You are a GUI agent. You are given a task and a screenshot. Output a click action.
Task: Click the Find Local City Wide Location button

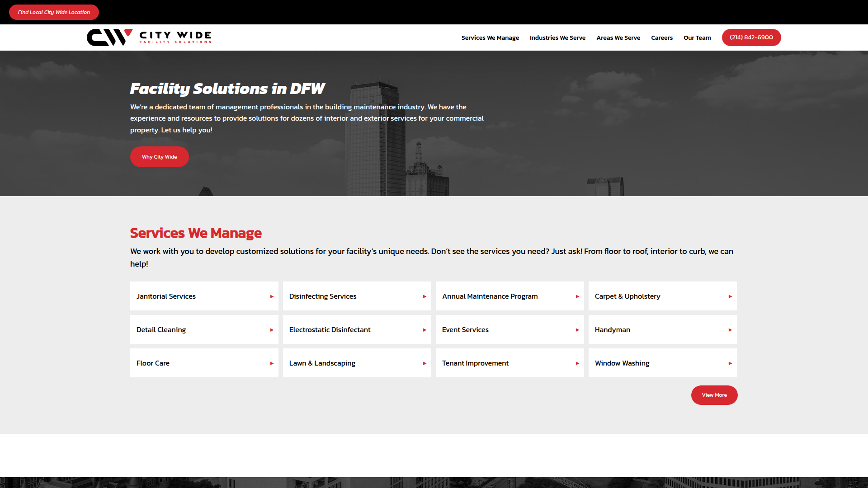(x=54, y=12)
